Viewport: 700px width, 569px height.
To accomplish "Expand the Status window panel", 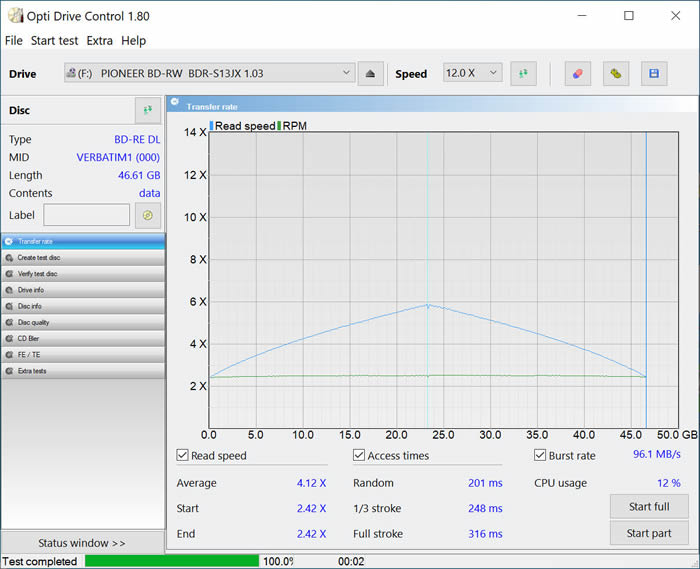I will tap(82, 543).
